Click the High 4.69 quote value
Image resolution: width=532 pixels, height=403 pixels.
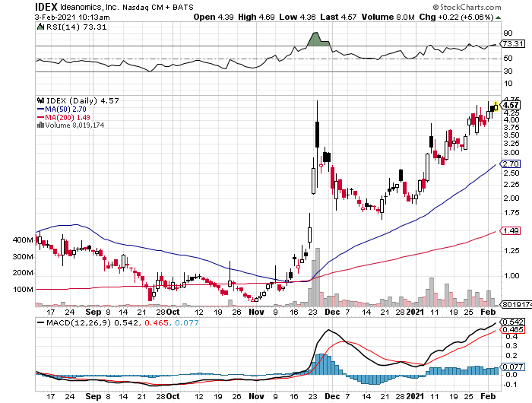point(256,17)
